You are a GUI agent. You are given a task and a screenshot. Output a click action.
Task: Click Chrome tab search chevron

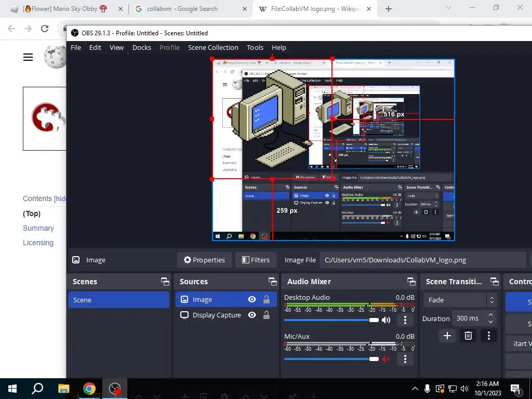(448, 7)
